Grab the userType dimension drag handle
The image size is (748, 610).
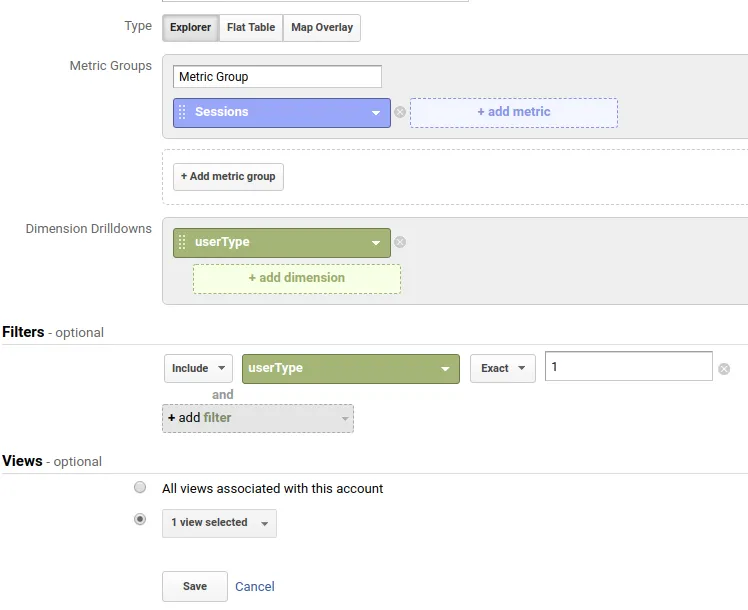182,242
